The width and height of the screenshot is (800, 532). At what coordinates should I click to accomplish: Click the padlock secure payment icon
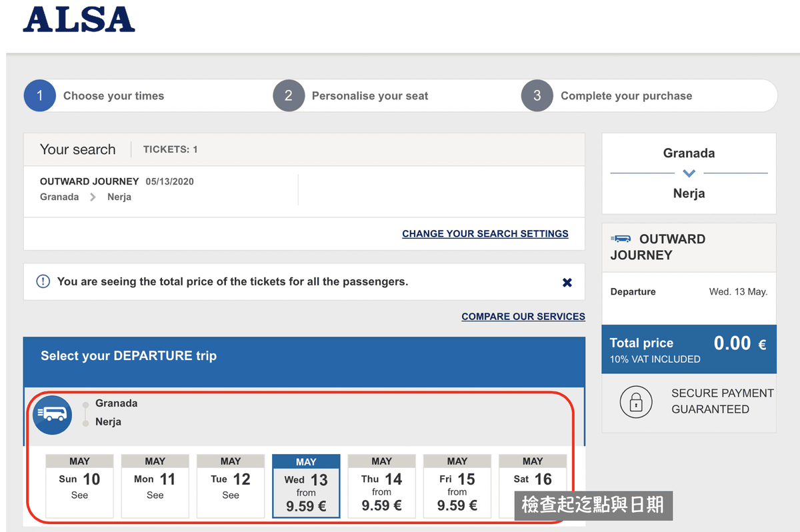click(636, 401)
